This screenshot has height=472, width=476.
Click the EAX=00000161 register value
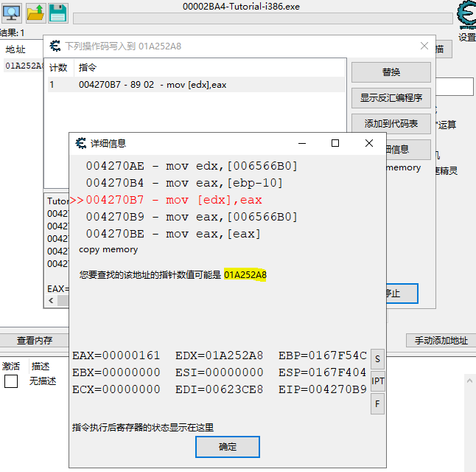[116, 355]
